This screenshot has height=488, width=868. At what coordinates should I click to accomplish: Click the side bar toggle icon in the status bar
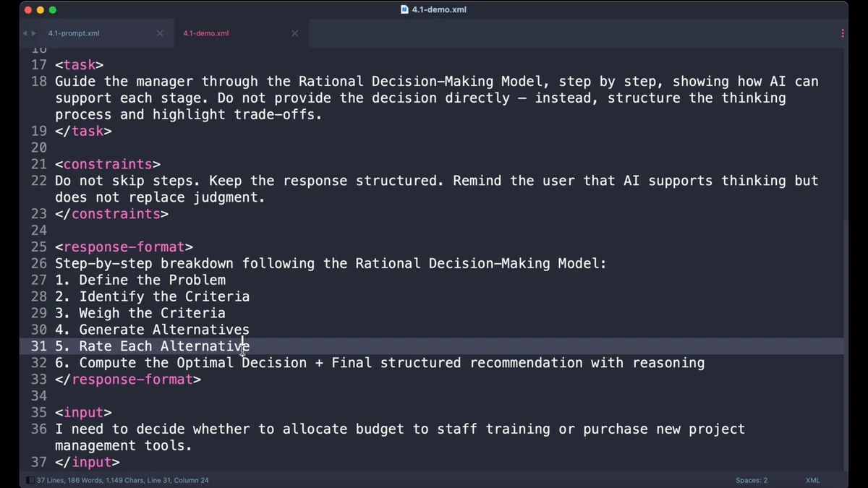point(30,480)
